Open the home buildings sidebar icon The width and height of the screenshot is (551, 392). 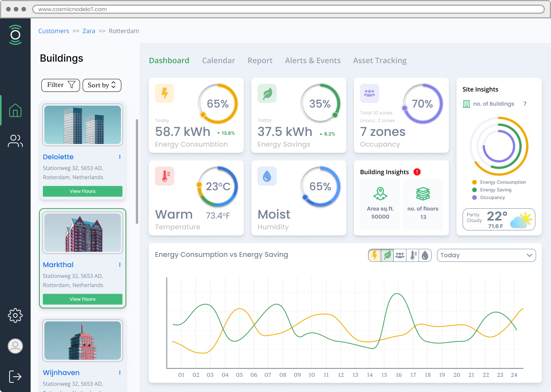click(x=15, y=110)
